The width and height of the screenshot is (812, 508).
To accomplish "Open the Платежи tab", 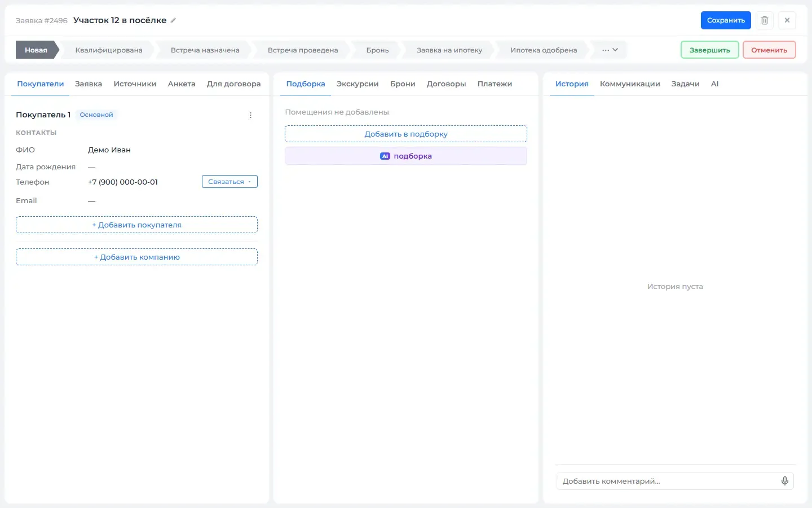I will click(x=495, y=84).
